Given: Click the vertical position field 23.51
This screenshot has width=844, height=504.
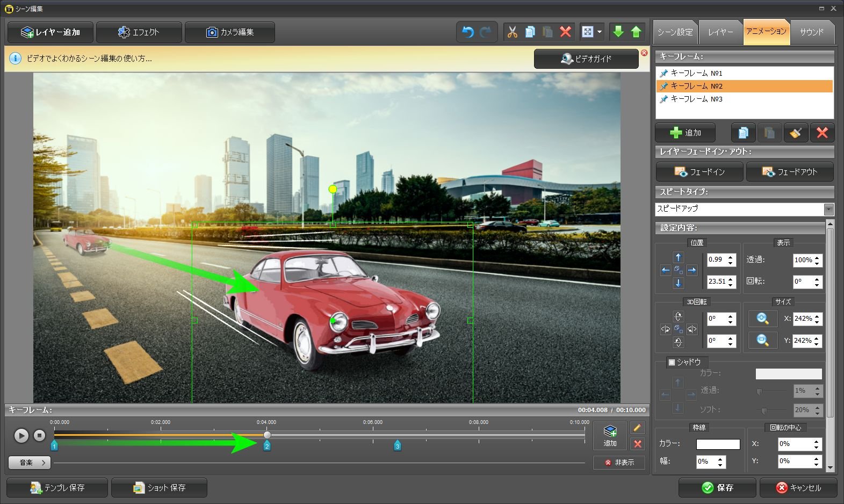Looking at the screenshot, I should pos(717,281).
